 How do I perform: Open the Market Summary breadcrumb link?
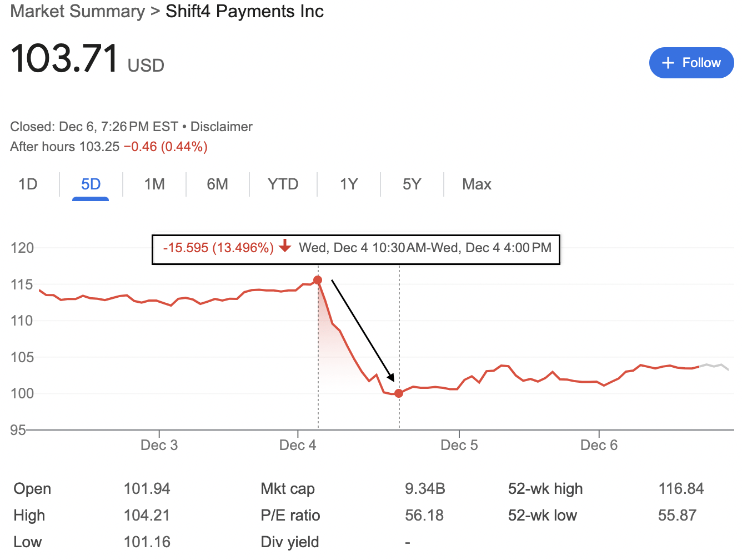pyautogui.click(x=77, y=11)
